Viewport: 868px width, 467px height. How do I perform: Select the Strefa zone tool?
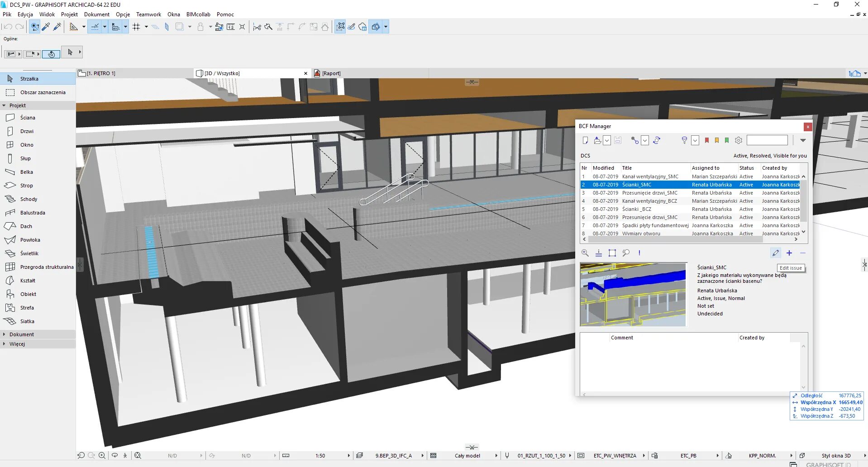coord(38,308)
